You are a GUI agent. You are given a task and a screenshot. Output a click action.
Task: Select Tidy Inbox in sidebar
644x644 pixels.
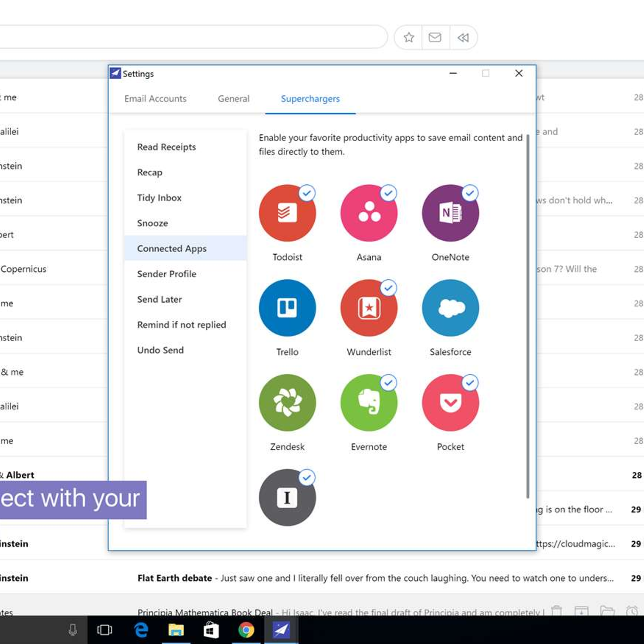pos(159,198)
